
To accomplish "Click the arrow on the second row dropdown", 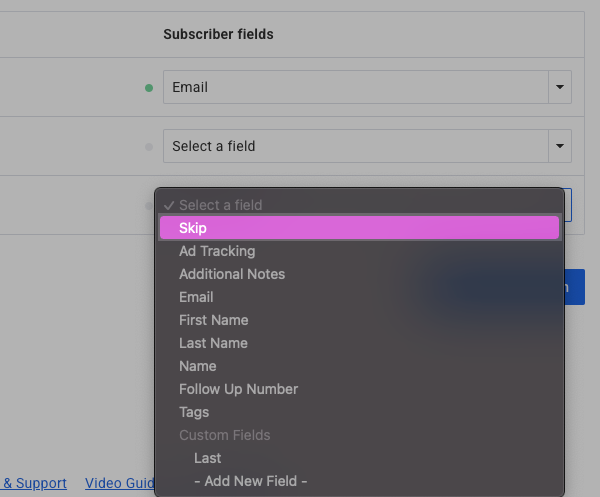I will [x=560, y=146].
